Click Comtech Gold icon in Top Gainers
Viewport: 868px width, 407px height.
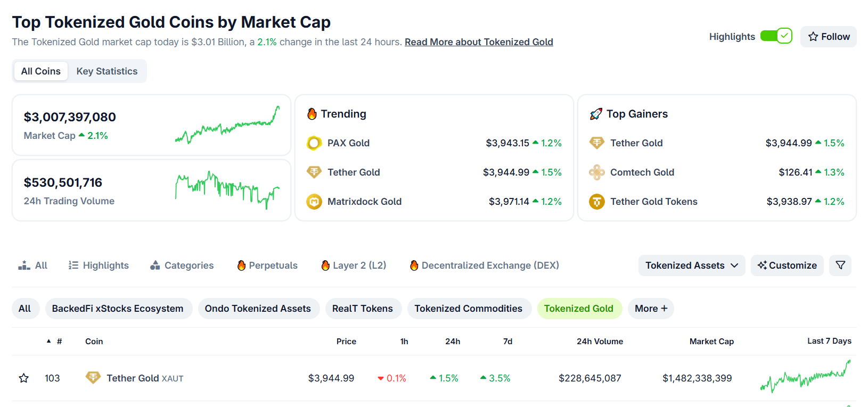pos(596,172)
